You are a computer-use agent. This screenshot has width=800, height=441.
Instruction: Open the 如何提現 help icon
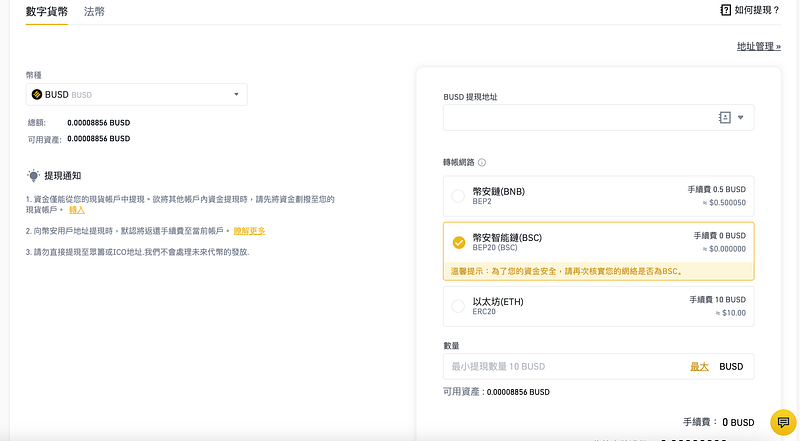pyautogui.click(x=725, y=10)
